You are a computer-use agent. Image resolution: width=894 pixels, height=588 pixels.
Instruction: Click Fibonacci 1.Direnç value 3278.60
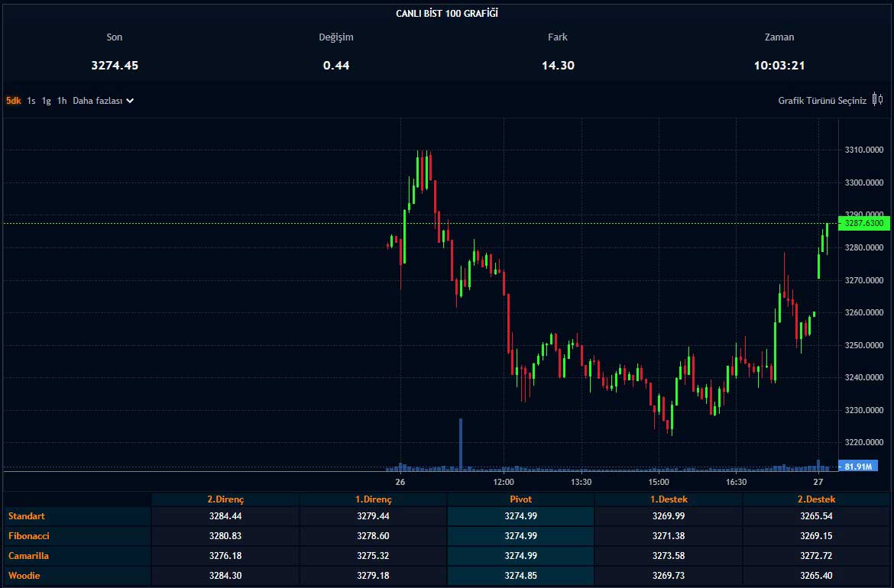tap(373, 536)
